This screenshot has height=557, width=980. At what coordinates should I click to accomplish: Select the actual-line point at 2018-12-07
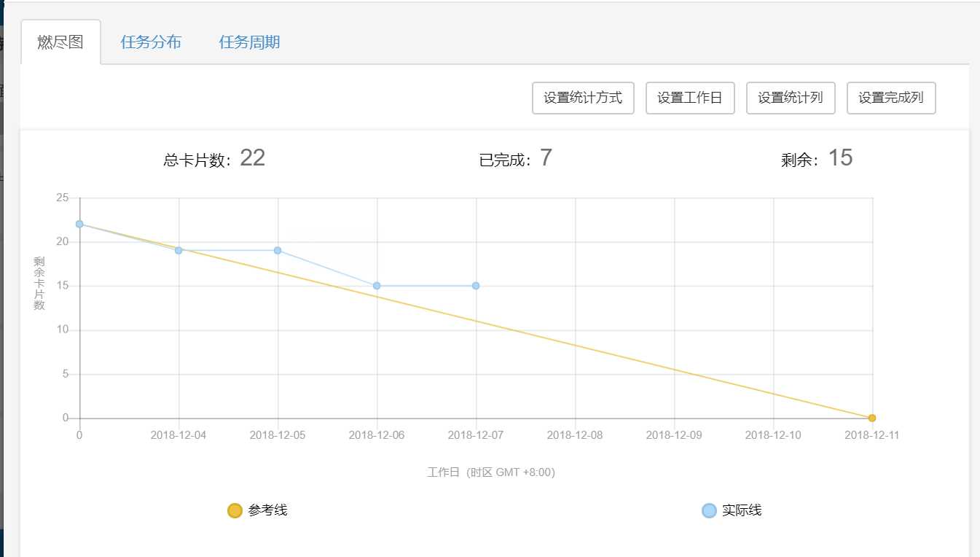tap(476, 286)
